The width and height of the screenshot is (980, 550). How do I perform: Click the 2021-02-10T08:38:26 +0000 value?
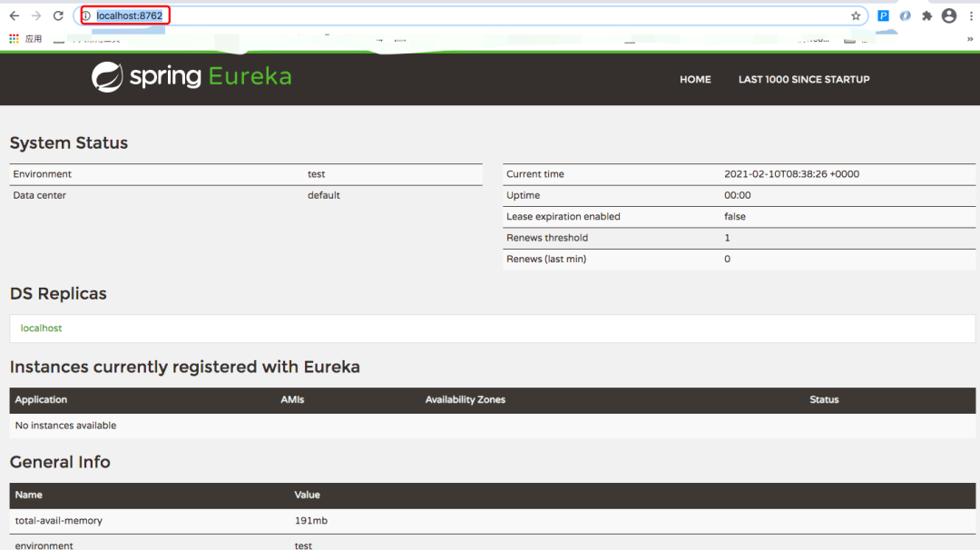coord(791,174)
